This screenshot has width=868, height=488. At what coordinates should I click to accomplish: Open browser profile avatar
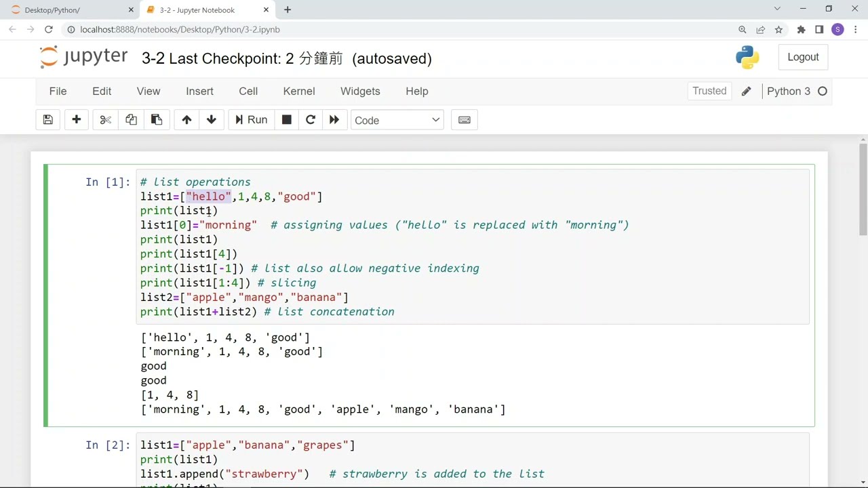(x=838, y=30)
